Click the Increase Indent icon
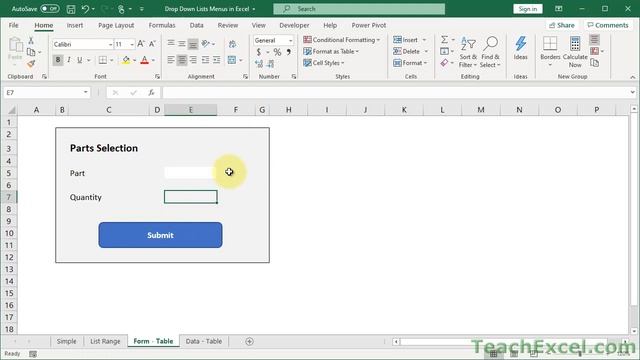 [217, 60]
